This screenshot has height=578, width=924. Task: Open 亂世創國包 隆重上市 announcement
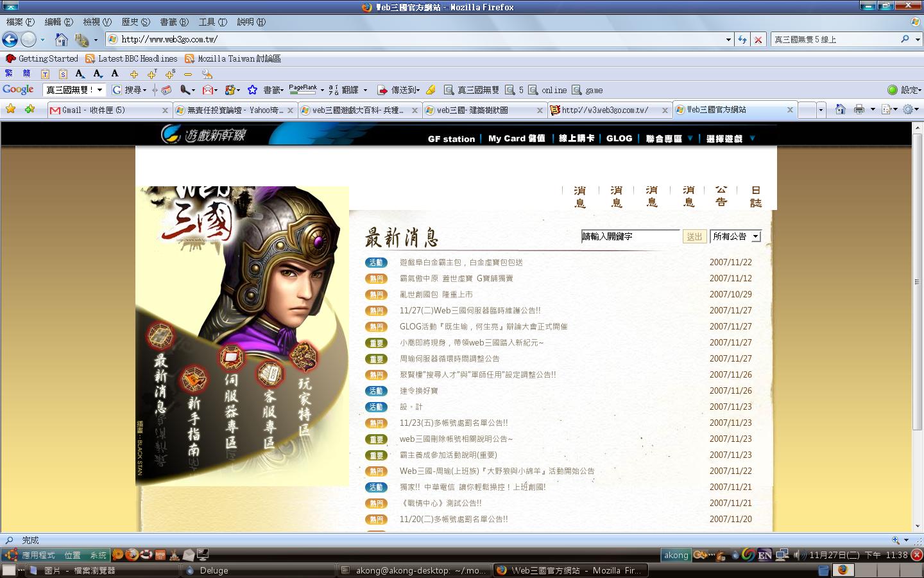pos(436,295)
